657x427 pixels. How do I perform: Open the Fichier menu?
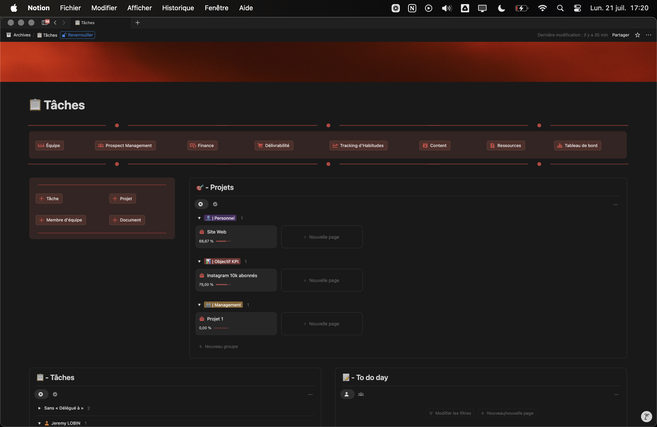(70, 8)
